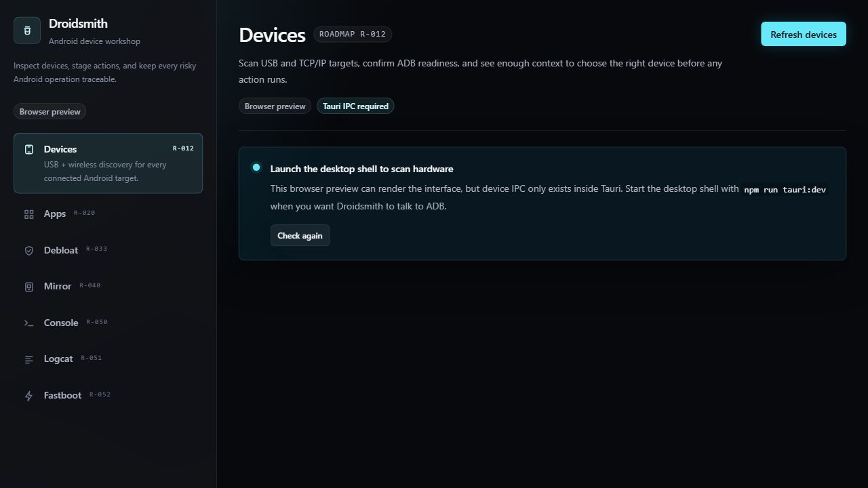Click 'Android device workshop' subtitle
Image resolution: width=868 pixels, height=488 pixels.
coord(94,41)
